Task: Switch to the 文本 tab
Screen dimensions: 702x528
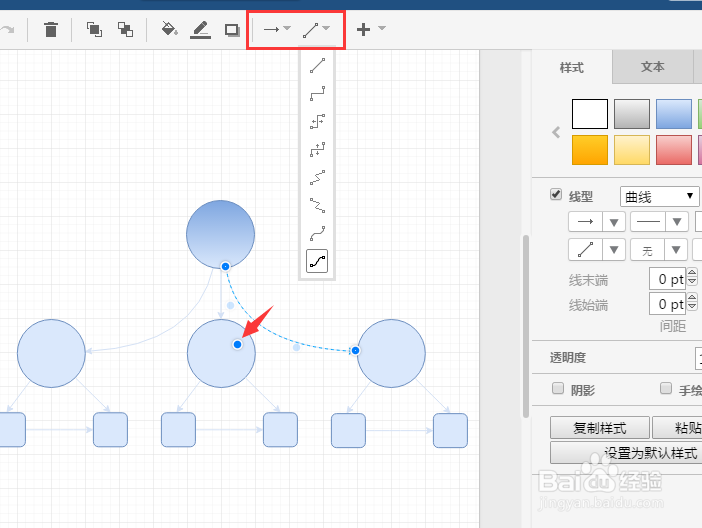Action: (652, 67)
